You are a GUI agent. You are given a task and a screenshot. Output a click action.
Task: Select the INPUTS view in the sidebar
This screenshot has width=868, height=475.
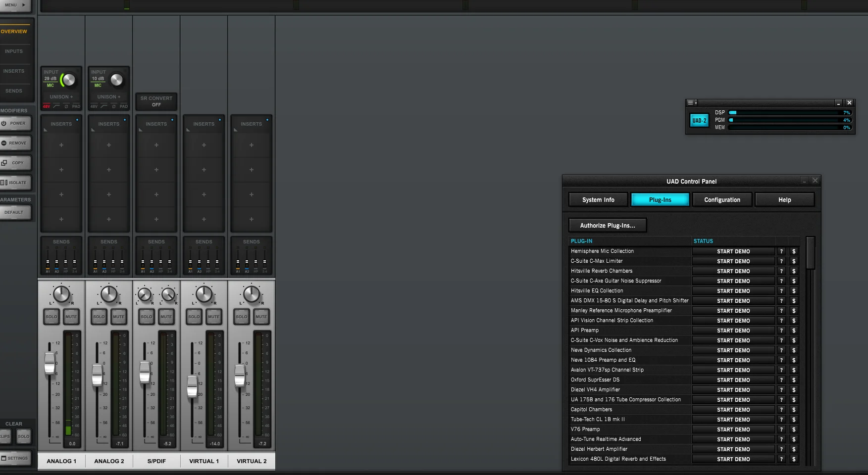(15, 51)
